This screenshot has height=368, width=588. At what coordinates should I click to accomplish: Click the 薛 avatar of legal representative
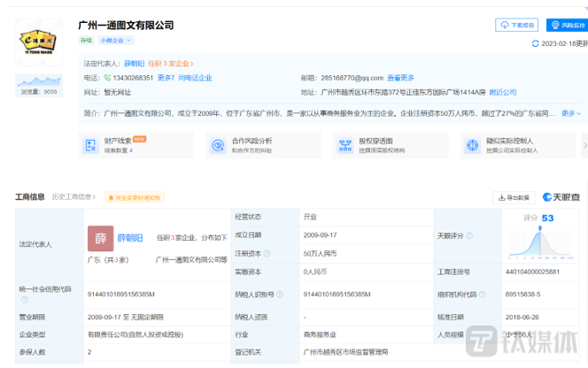[100, 239]
